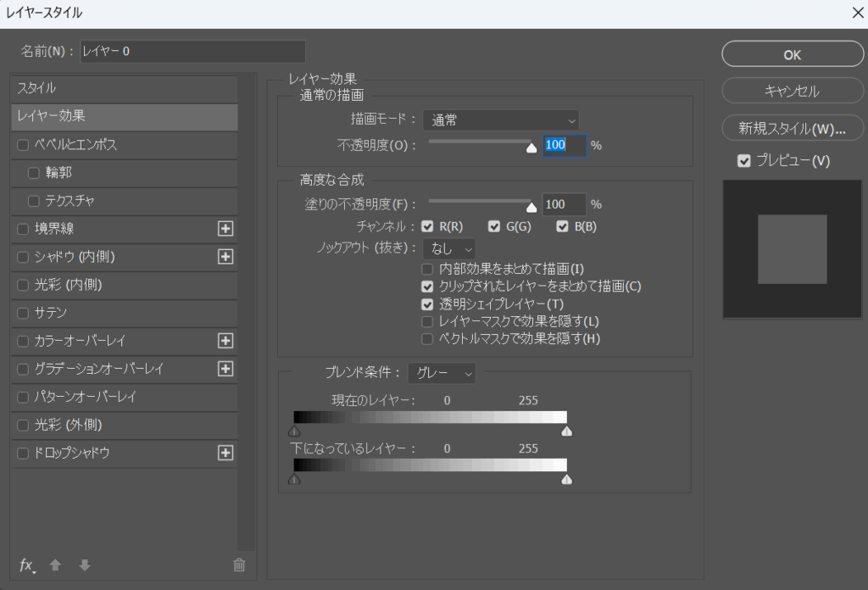The height and width of the screenshot is (590, 868).
Task: Click the 塗りの不透明度(F) slider handle
Action: [x=531, y=207]
